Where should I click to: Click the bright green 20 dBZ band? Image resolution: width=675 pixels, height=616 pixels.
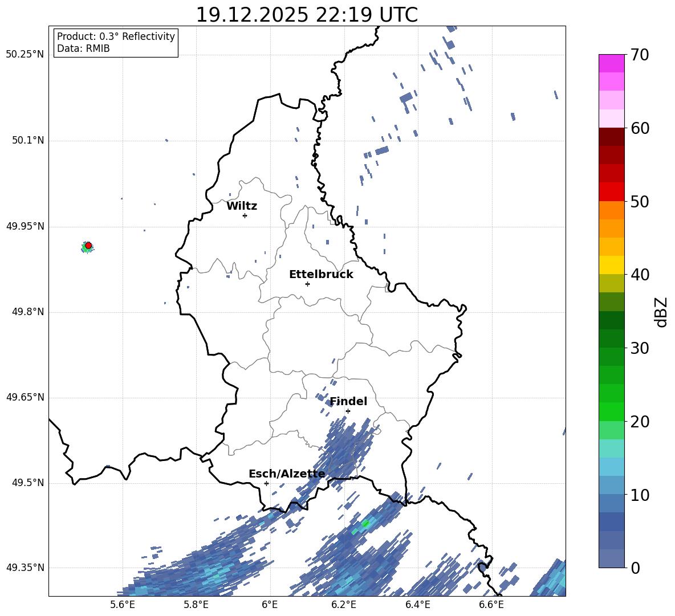tap(611, 411)
